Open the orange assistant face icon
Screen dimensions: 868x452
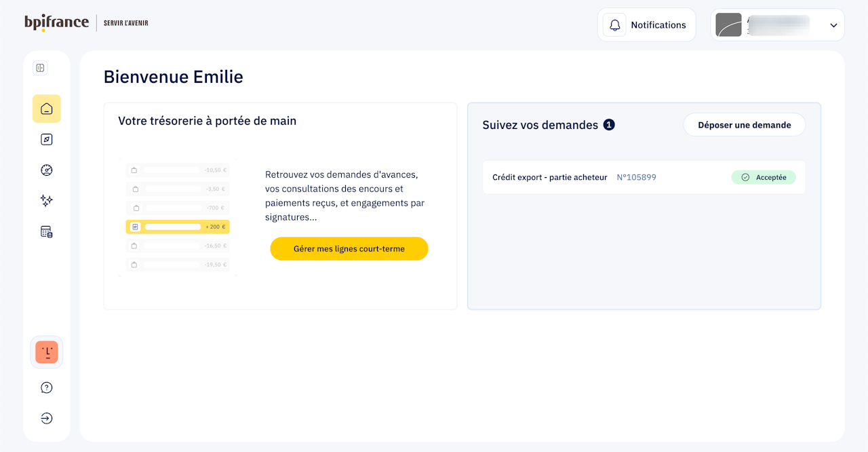pyautogui.click(x=47, y=352)
